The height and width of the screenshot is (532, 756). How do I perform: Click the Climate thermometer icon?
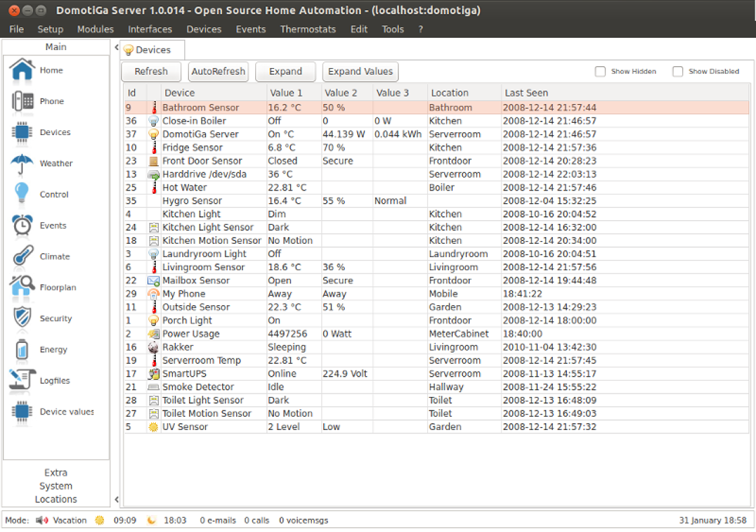(22, 257)
